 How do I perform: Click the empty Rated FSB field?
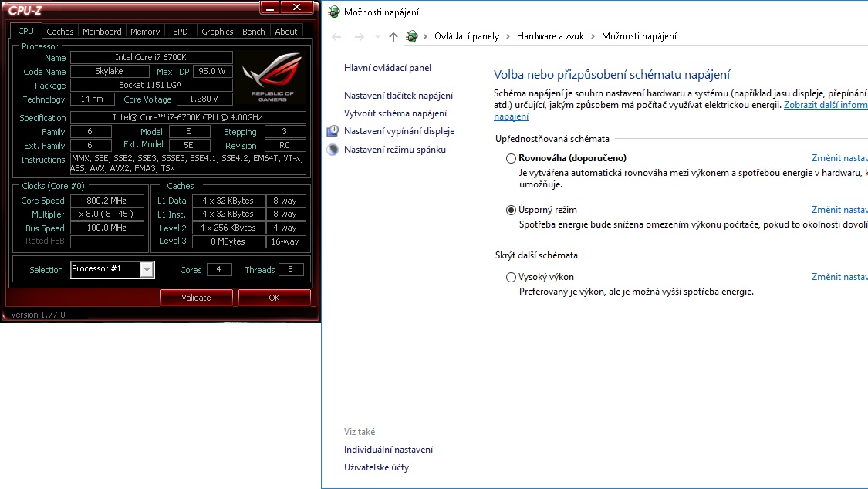(x=106, y=241)
